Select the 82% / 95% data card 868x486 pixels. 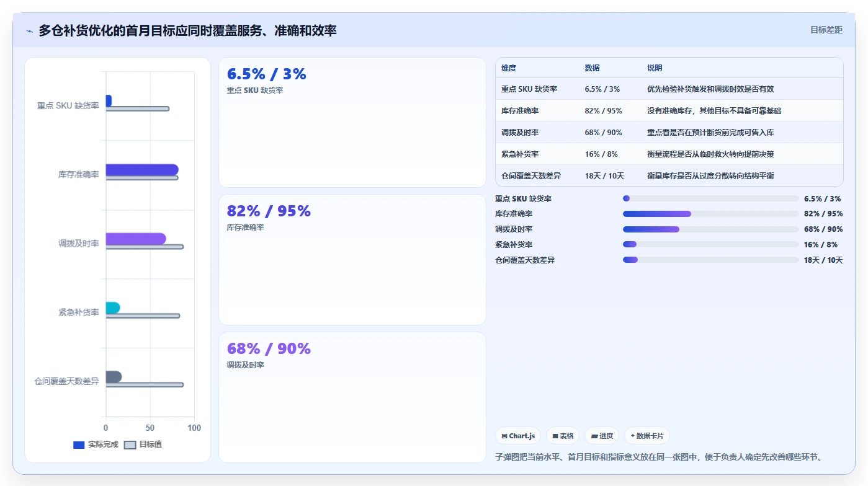coord(352,260)
